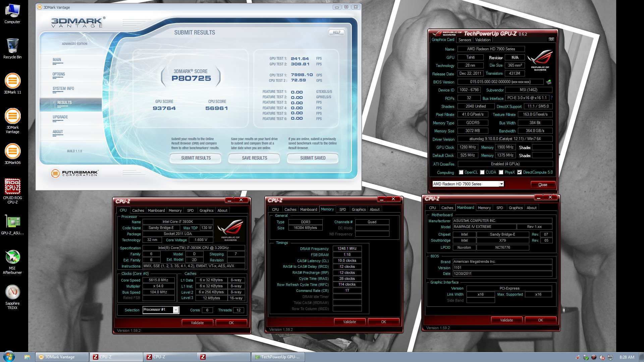Image resolution: width=644 pixels, height=362 pixels.
Task: Click the GPU-Z Name field AMD Radeon HD 7900 Series
Action: tap(491, 49)
